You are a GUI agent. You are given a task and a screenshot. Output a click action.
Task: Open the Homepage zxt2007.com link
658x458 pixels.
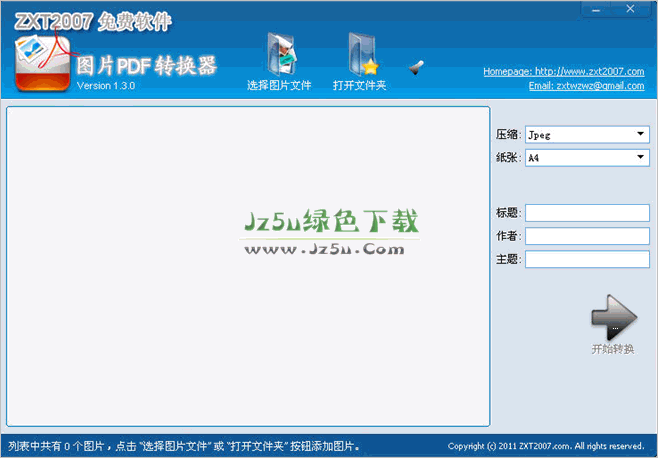(x=564, y=71)
